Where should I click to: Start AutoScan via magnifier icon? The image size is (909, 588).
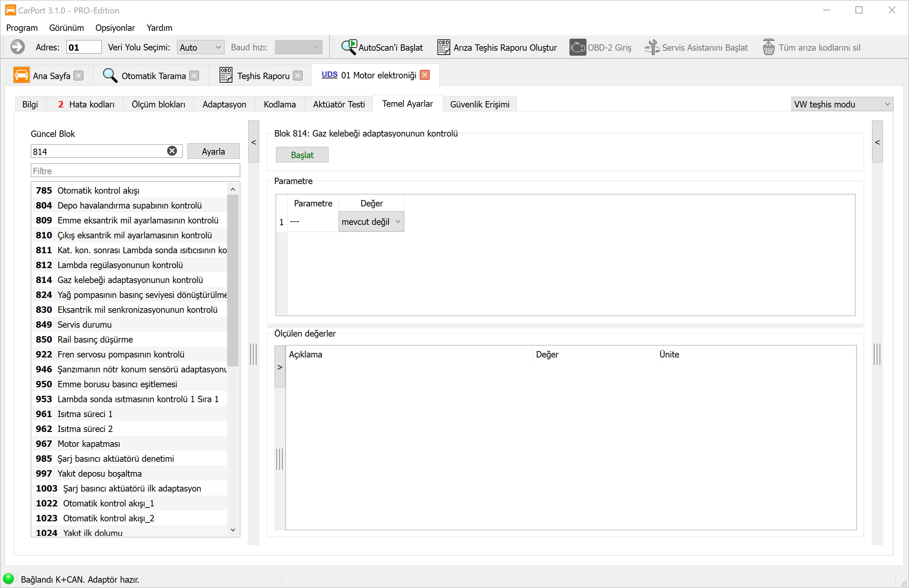tap(349, 48)
